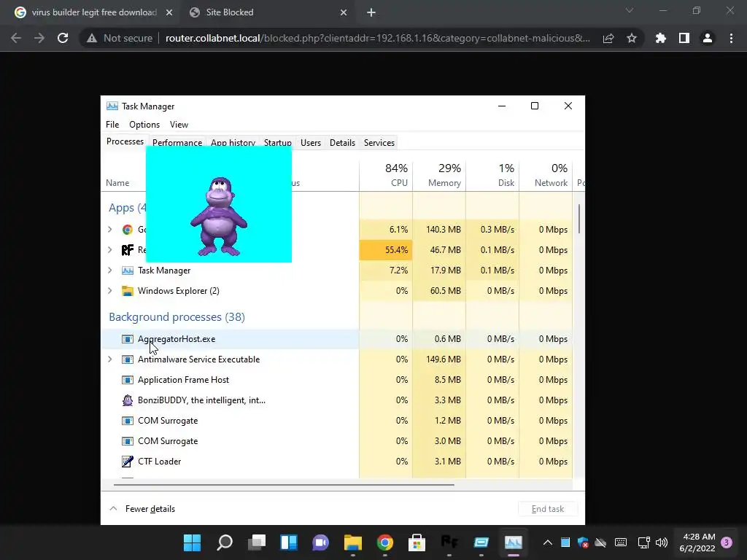Open Chrome three-dot menu
This screenshot has height=560, width=747.
pyautogui.click(x=731, y=38)
